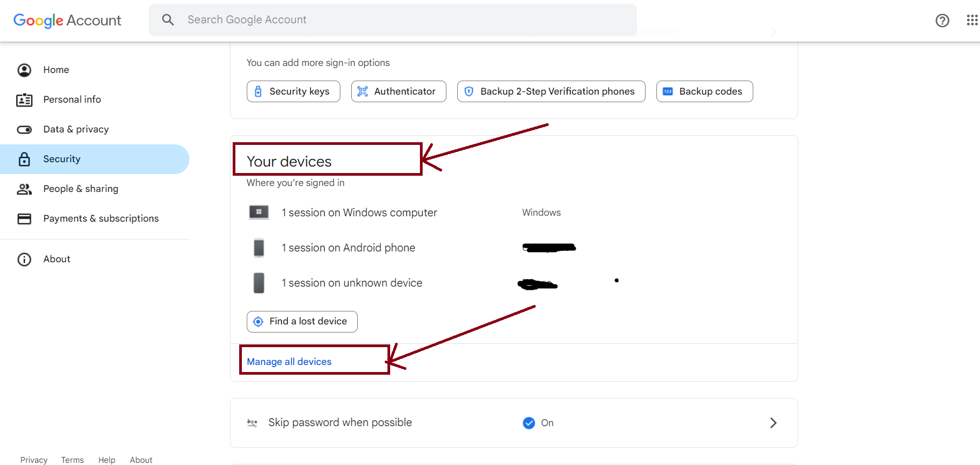
Task: Click the search magnifier icon
Action: [x=168, y=20]
